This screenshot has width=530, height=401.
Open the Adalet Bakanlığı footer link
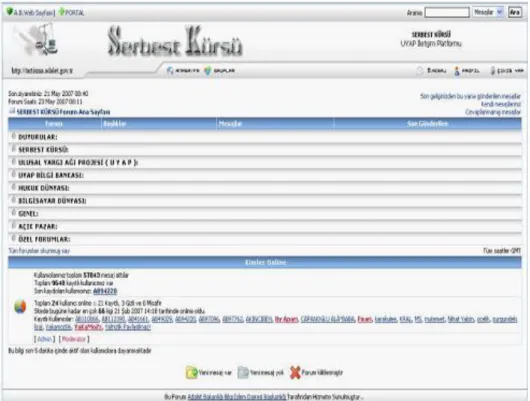[237, 397]
